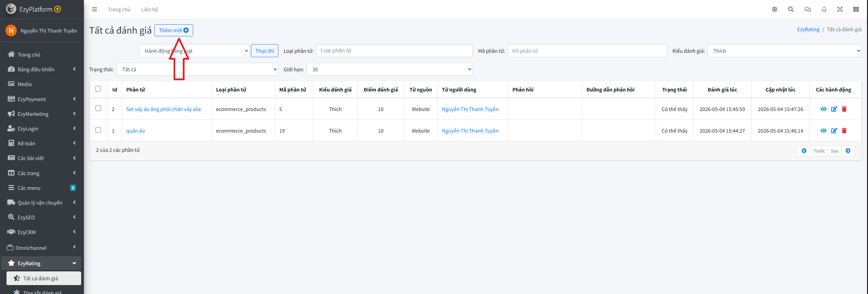
Task: Click the EzyRating star icon in sidebar
Action: 11,263
